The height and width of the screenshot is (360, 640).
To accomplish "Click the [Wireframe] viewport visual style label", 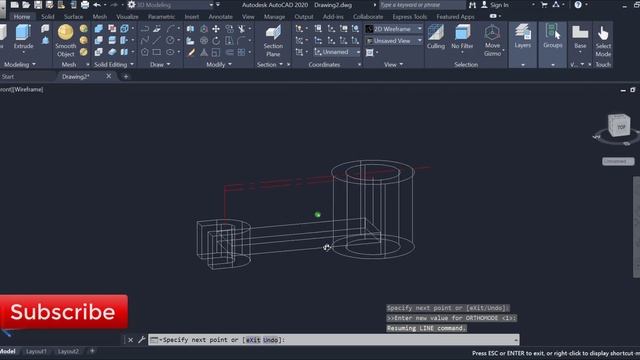I will pyautogui.click(x=27, y=89).
